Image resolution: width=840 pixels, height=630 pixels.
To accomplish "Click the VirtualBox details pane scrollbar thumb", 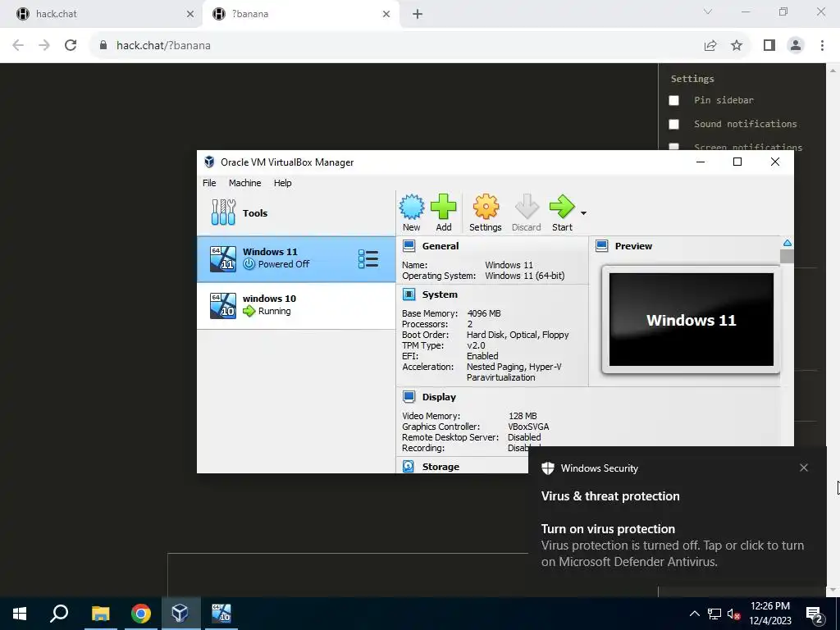I will point(787,257).
